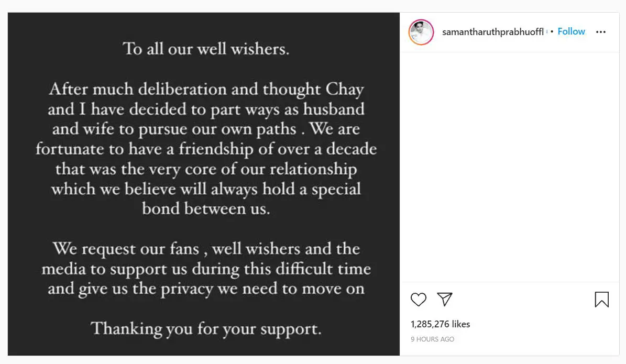Like the post with the heart icon
This screenshot has width=626, height=364.
click(419, 300)
